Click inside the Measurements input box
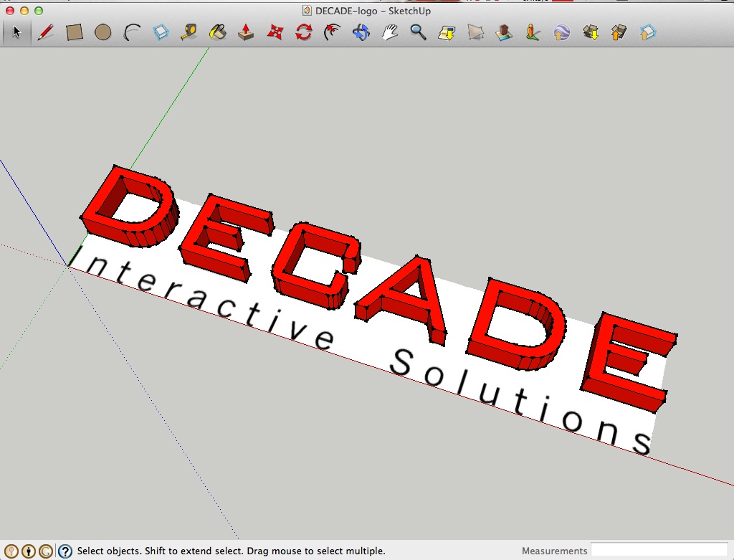The width and height of the screenshot is (734, 560). tap(658, 551)
